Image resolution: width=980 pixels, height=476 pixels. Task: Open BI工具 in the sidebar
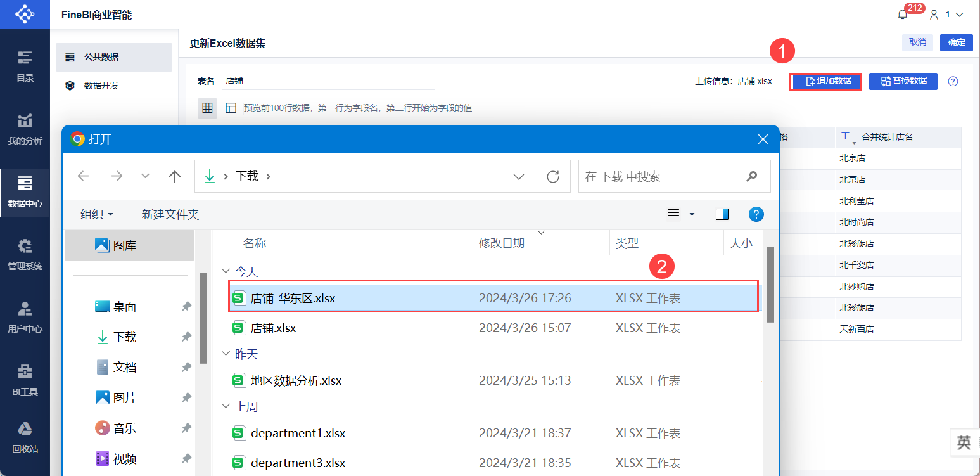pos(25,380)
